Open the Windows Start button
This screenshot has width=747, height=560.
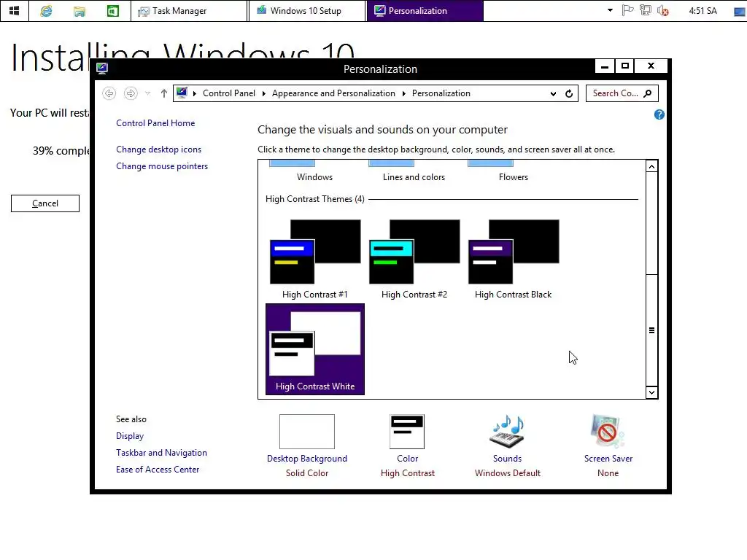pos(15,10)
